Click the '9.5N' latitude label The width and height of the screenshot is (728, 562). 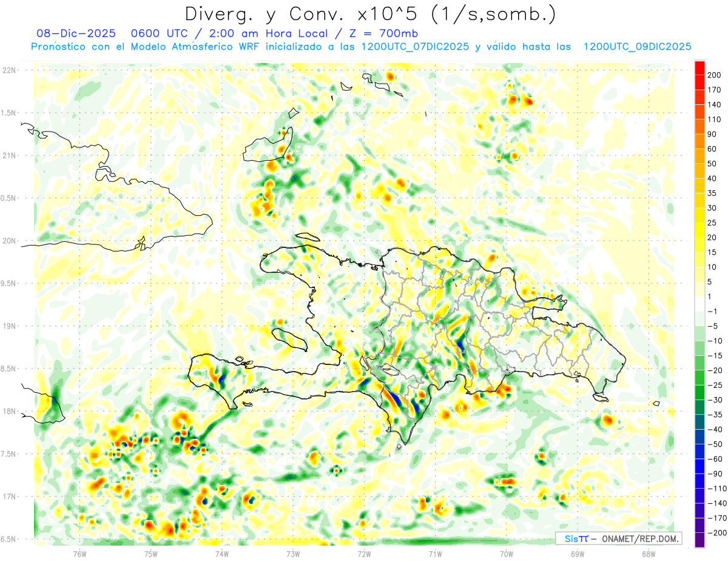pyautogui.click(x=9, y=283)
